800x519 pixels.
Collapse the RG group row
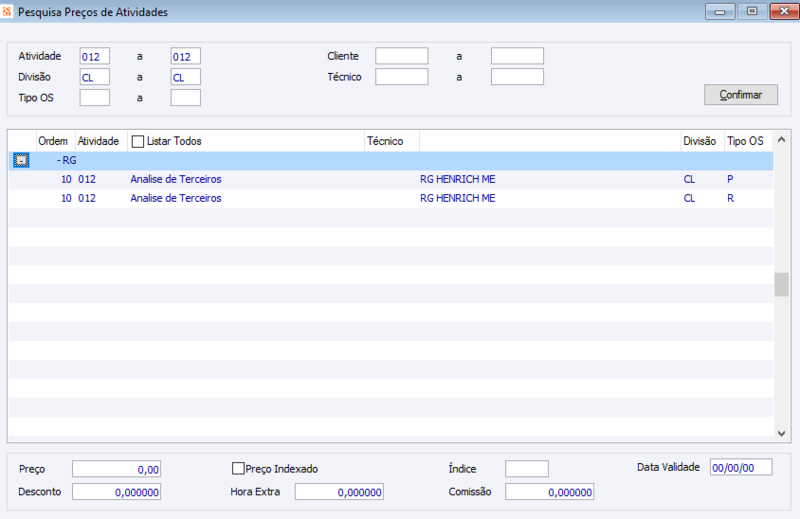pyautogui.click(x=21, y=160)
